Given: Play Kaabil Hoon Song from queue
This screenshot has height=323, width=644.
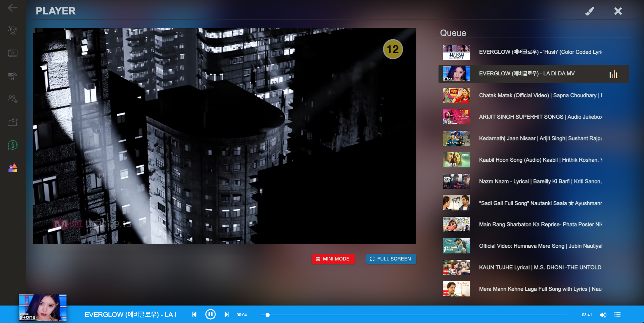Looking at the screenshot, I should (534, 160).
